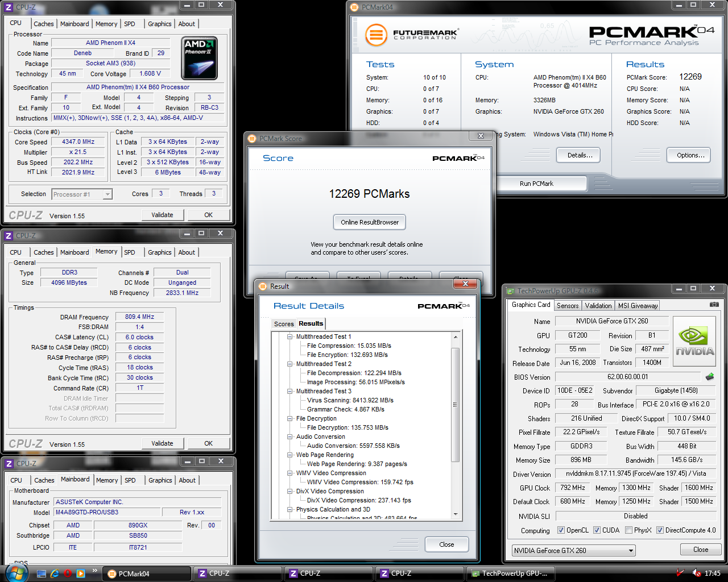Click the muted volume tray icon
The height and width of the screenshot is (582, 728).
click(697, 573)
